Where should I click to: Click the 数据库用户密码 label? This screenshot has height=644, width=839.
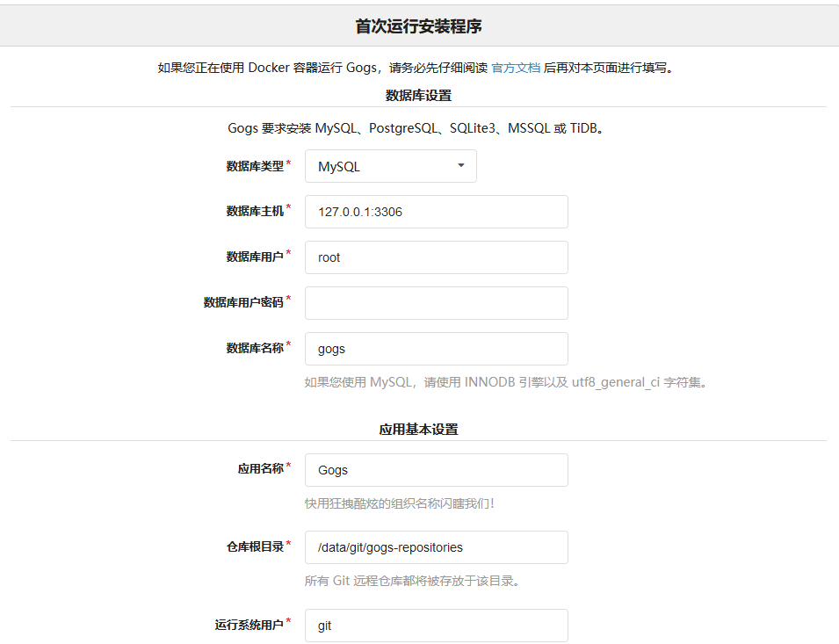(243, 303)
